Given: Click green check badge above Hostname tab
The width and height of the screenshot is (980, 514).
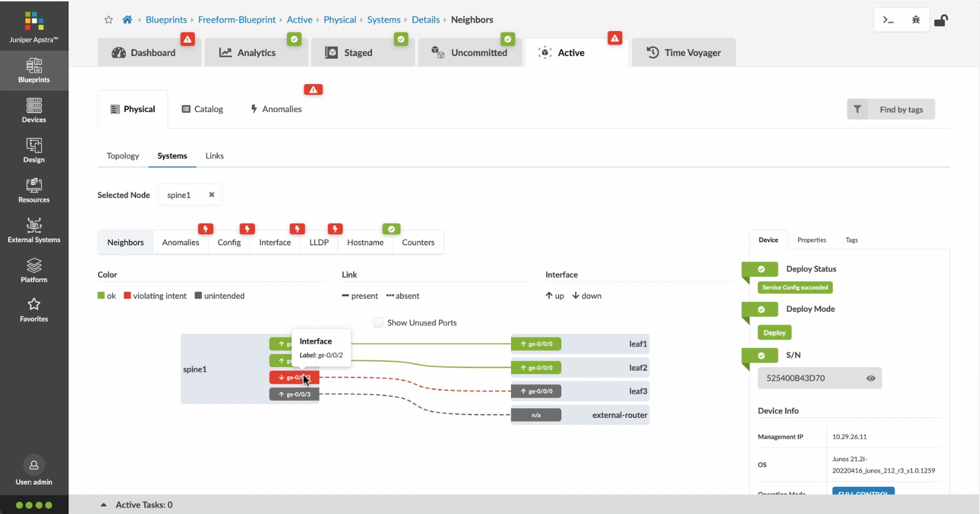Looking at the screenshot, I should pyautogui.click(x=391, y=229).
